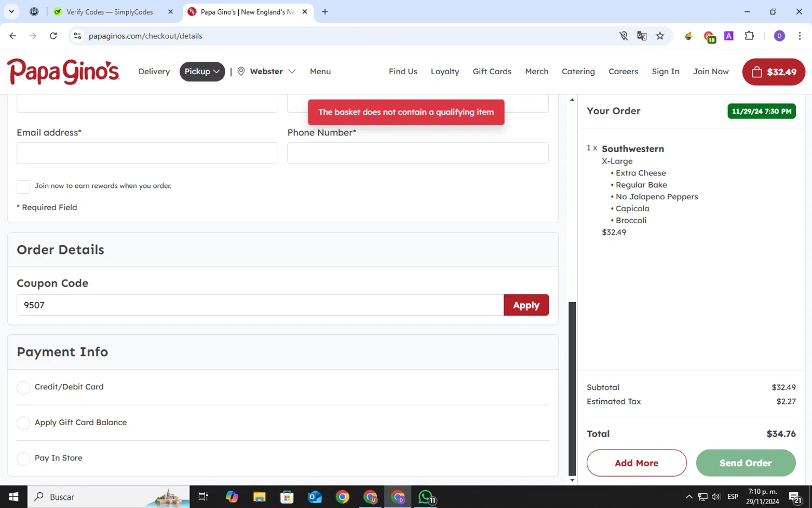Select Credit/Debit Card payment option
812x508 pixels.
click(23, 388)
